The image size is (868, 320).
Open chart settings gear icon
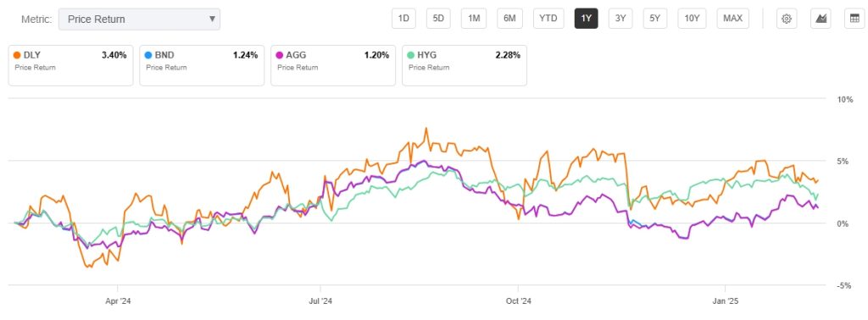[x=786, y=19]
